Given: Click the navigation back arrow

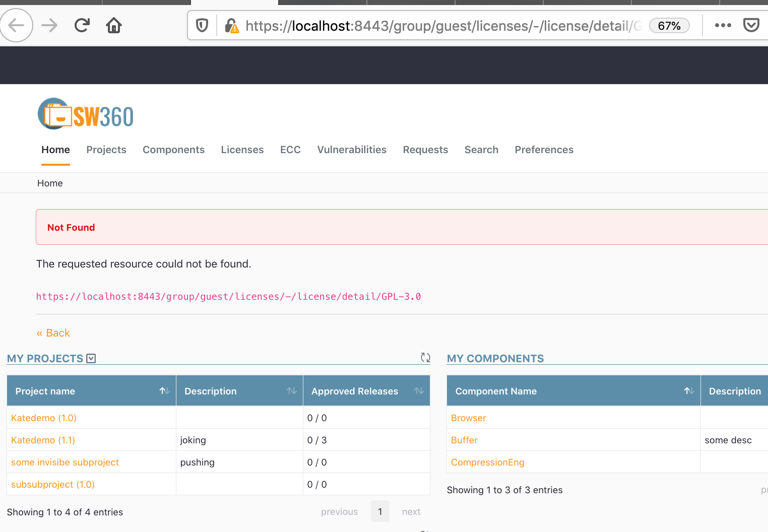Looking at the screenshot, I should point(17,25).
